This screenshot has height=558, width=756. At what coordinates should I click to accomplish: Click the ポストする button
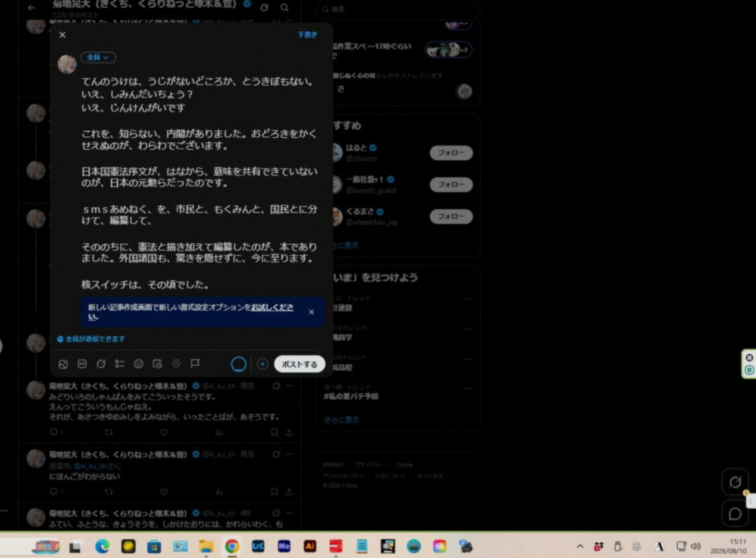point(299,364)
